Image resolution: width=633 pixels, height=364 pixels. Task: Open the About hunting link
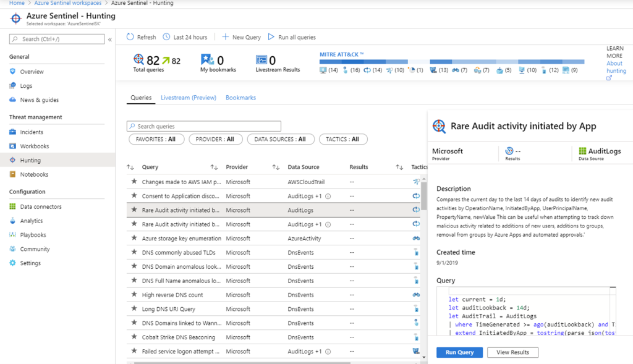point(616,67)
